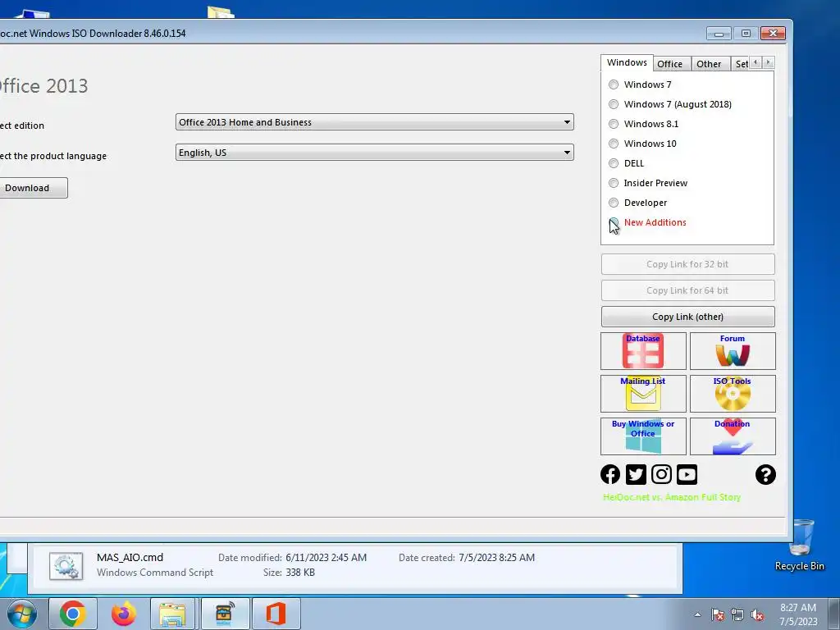The width and height of the screenshot is (840, 630).
Task: Click the Show desktop strip
Action: [x=834, y=614]
